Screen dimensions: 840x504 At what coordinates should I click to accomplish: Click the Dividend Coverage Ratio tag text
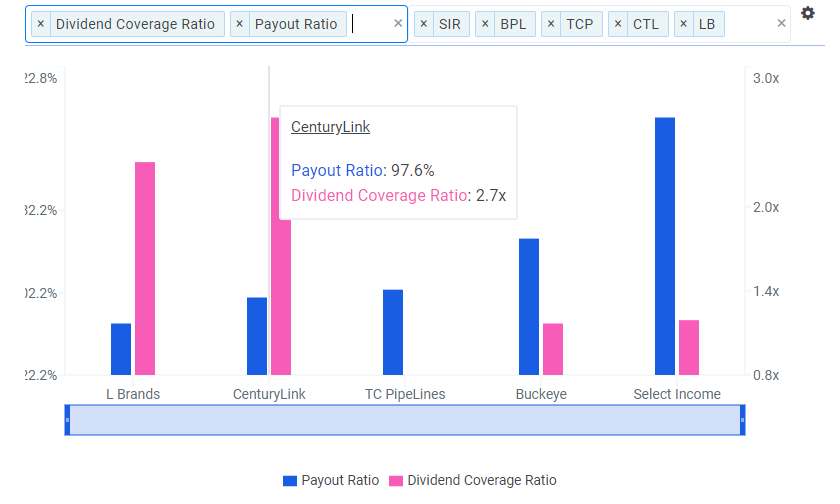coord(136,24)
